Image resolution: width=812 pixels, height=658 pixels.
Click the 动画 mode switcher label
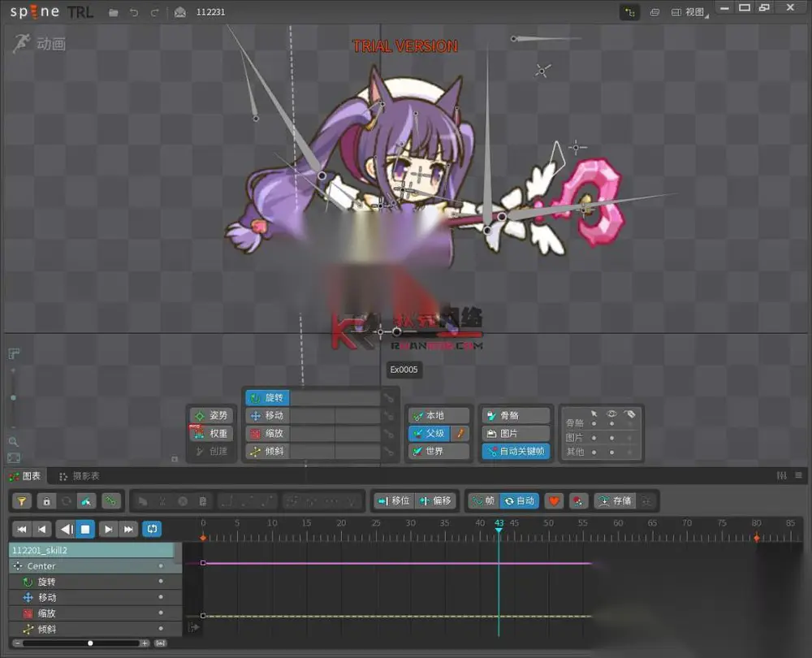pos(50,44)
